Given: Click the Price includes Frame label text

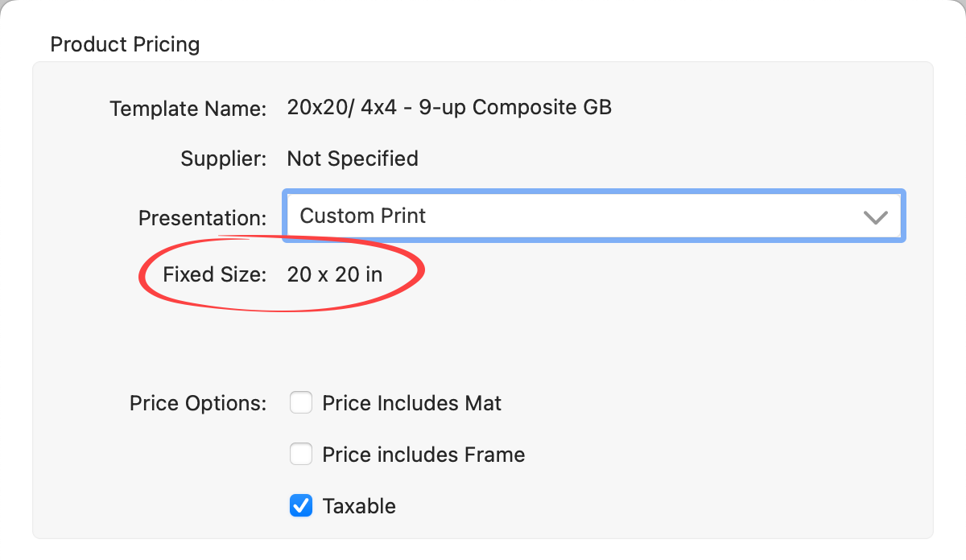Looking at the screenshot, I should [423, 455].
